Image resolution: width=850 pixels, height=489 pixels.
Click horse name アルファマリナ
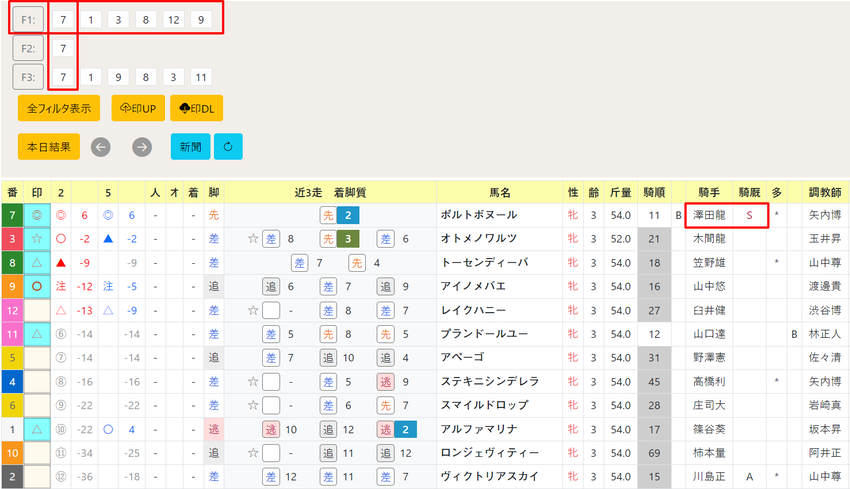point(479,429)
